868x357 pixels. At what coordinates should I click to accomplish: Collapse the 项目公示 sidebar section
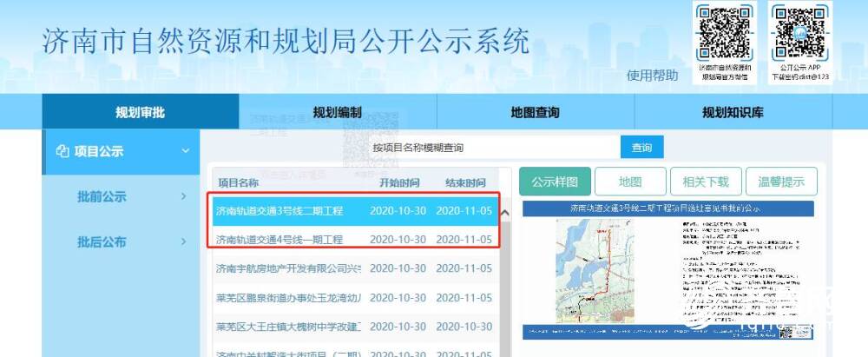[x=185, y=151]
